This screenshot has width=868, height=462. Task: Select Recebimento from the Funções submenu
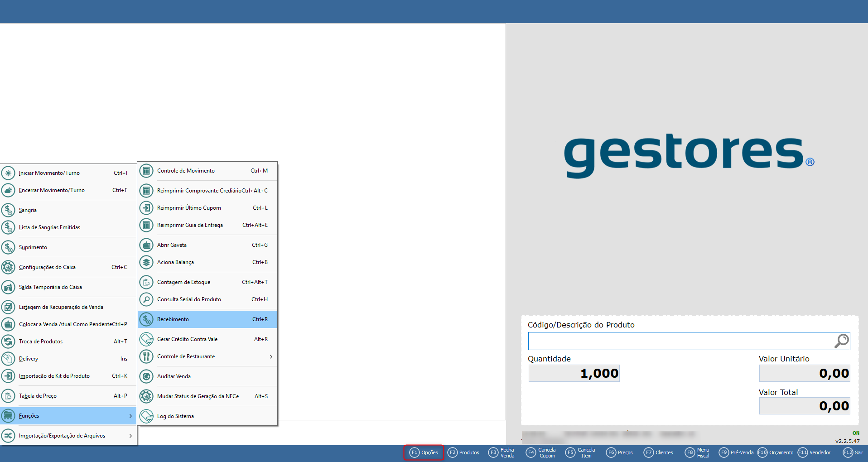point(207,319)
